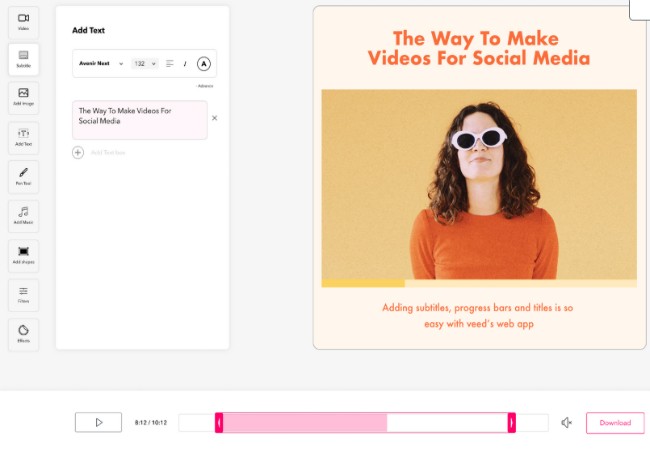The width and height of the screenshot is (650, 450).
Task: Click the Download button
Action: click(x=615, y=423)
